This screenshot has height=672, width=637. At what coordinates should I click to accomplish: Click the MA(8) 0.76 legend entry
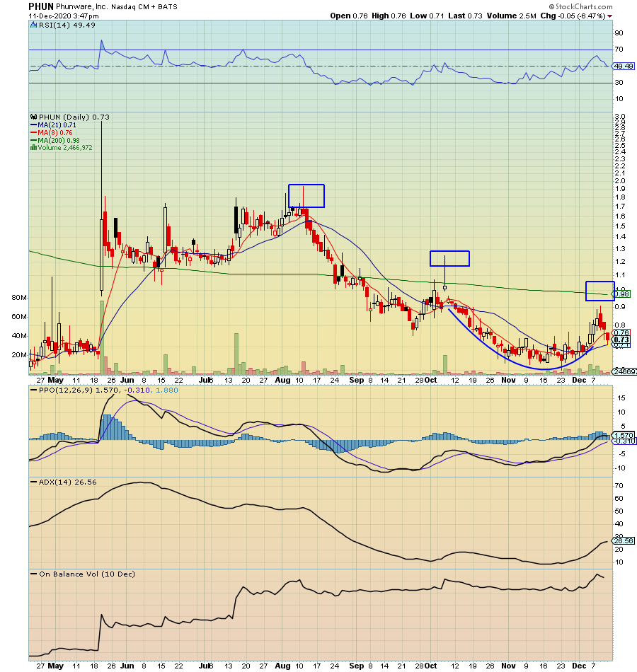pyautogui.click(x=51, y=133)
